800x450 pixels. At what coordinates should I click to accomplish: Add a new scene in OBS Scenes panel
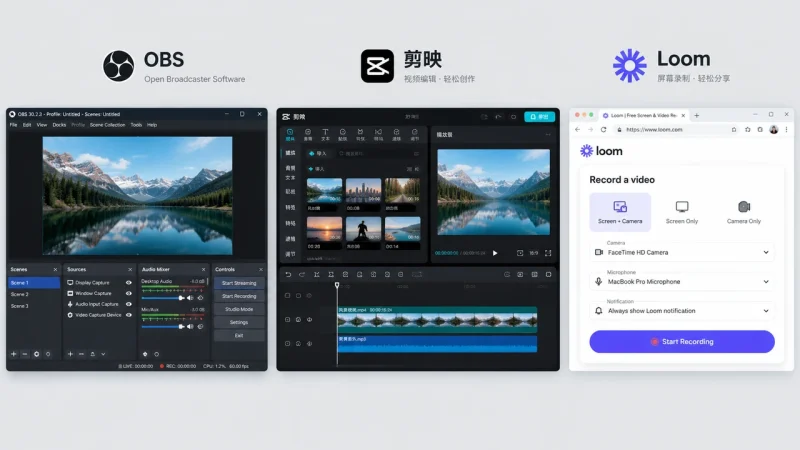14,354
